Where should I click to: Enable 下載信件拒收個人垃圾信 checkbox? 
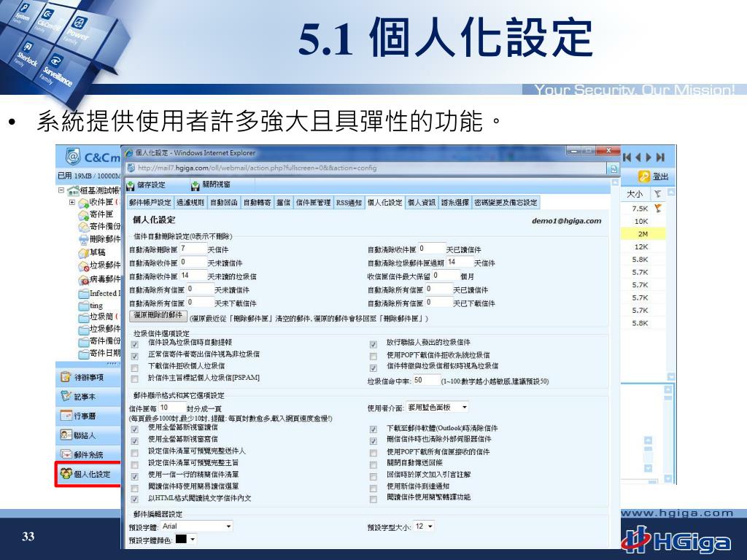135,367
